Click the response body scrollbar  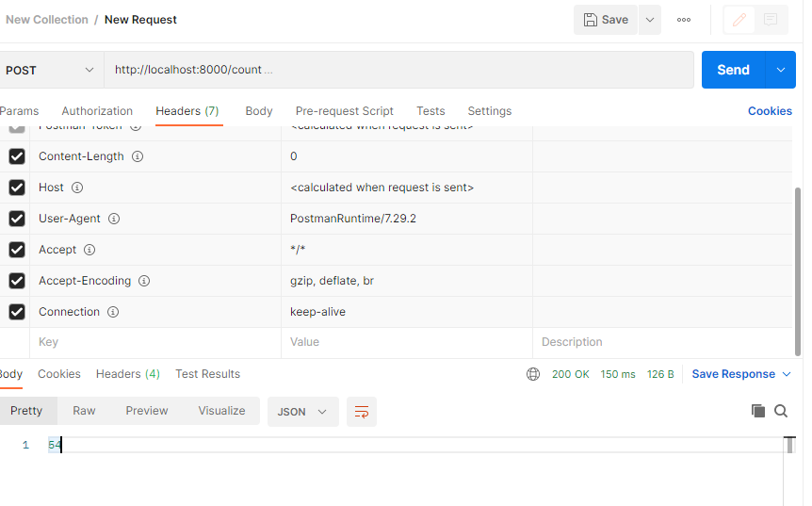[x=789, y=446]
